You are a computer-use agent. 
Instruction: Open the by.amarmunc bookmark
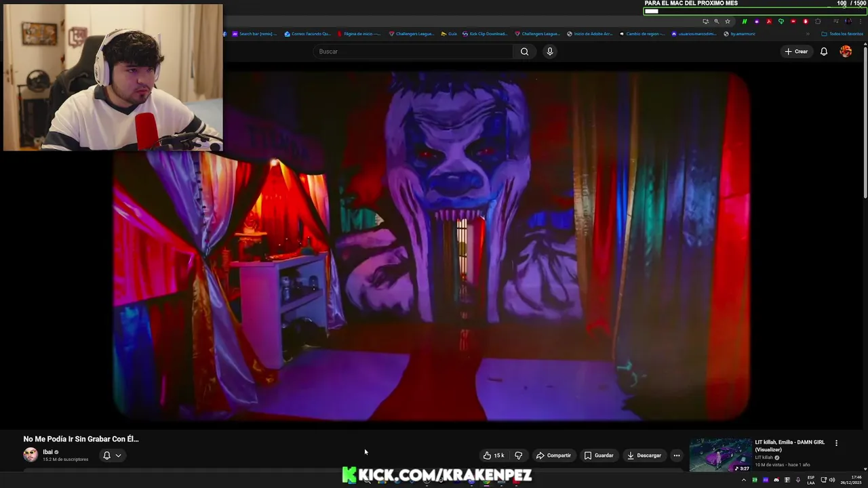click(x=739, y=34)
